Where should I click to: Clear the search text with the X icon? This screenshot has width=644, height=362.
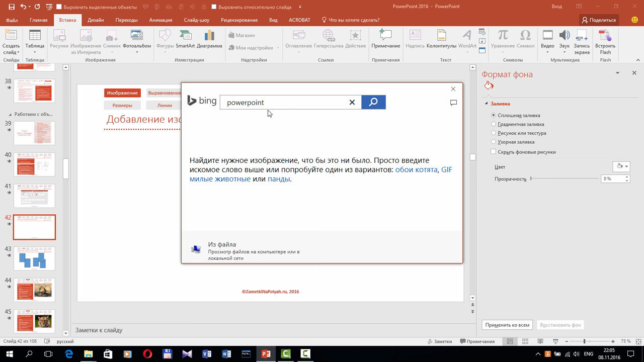click(x=352, y=103)
